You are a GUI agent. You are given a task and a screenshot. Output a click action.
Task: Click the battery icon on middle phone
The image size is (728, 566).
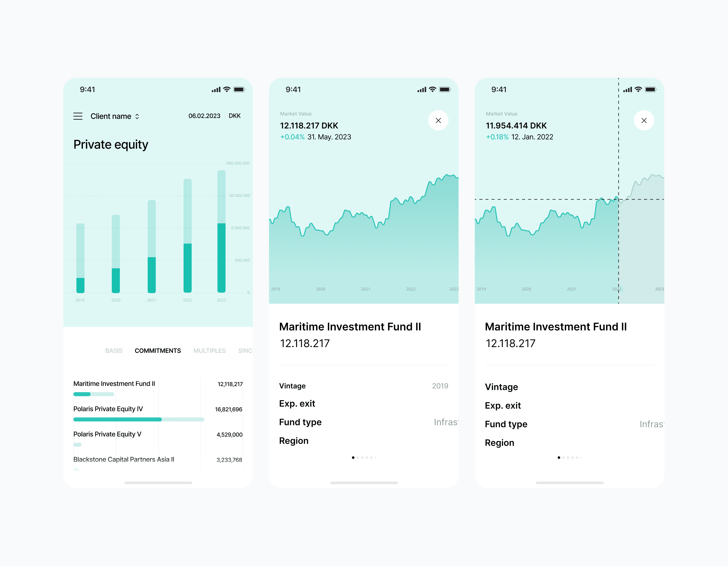click(445, 90)
